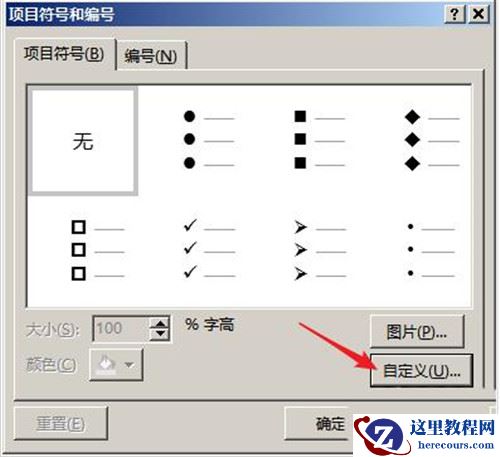Image resolution: width=500 pixels, height=457 pixels.
Task: Click the paint bucket color swatch
Action: (106, 365)
